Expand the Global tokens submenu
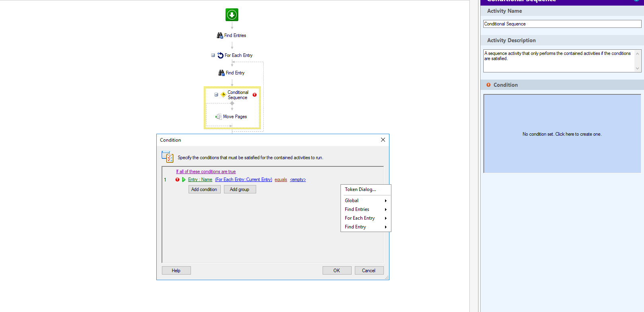This screenshot has width=644, height=312. [x=366, y=201]
